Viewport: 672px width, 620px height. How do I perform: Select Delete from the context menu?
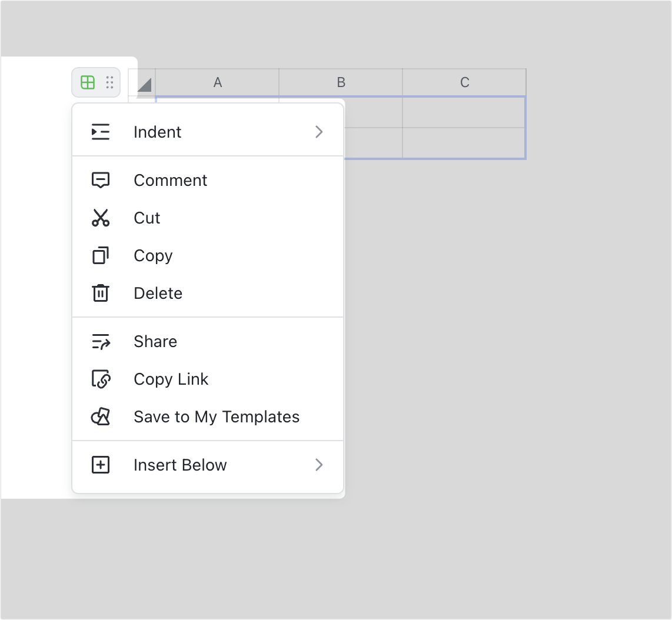click(158, 293)
